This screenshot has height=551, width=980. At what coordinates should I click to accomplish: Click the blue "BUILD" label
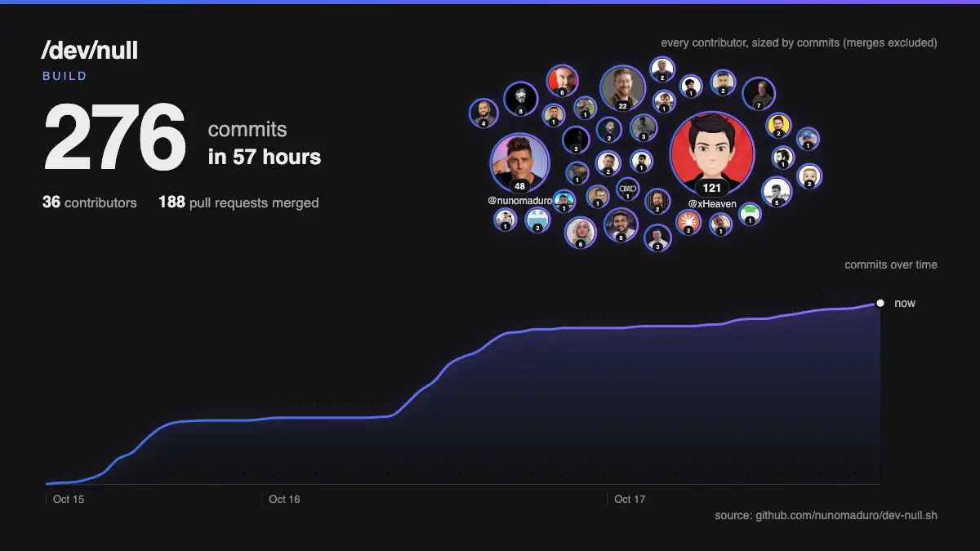click(65, 76)
